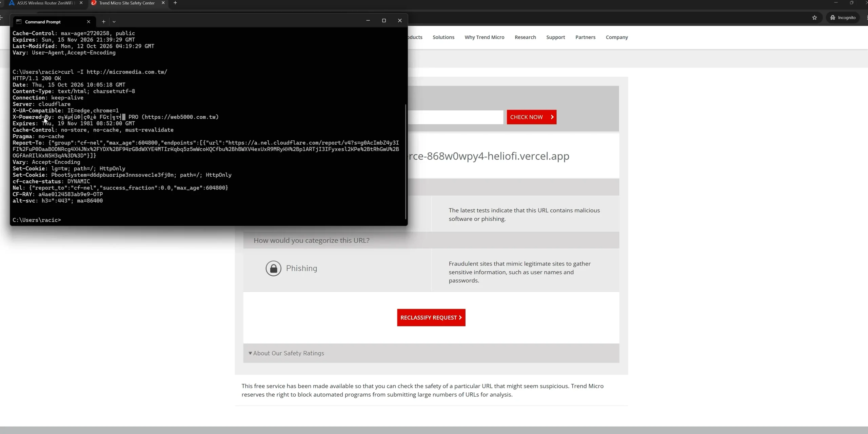Open the Why Trend Micro menu
Viewport: 868px width, 434px height.
[x=484, y=37]
